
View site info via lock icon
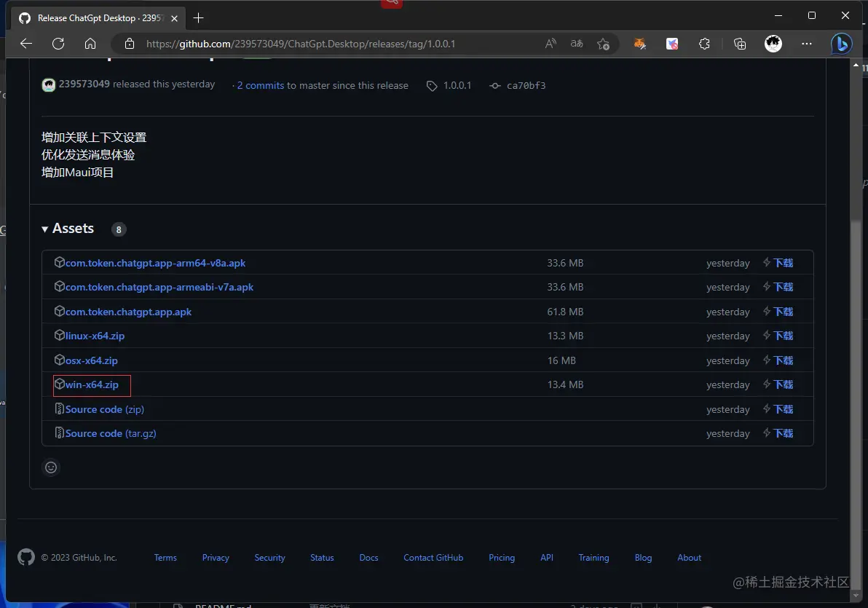(130, 44)
